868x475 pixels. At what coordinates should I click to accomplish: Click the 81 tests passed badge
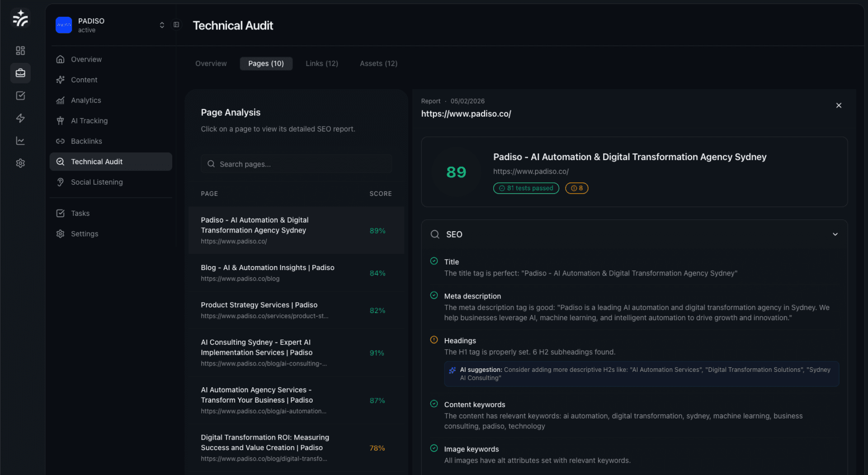pos(526,188)
